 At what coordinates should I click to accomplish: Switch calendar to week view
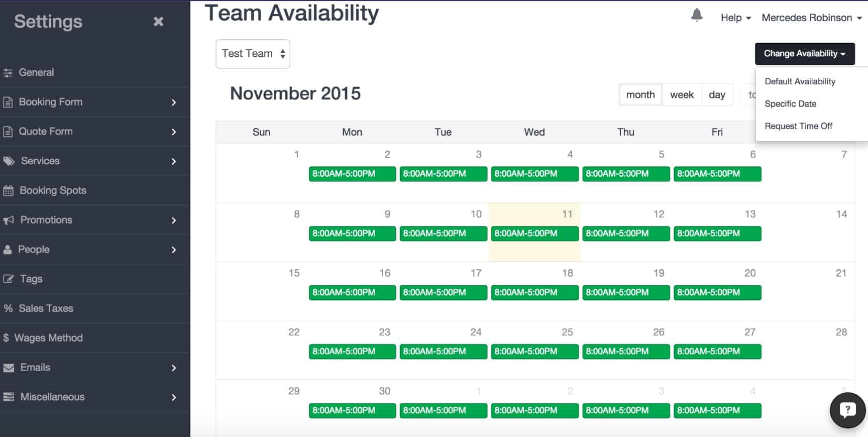(x=682, y=94)
